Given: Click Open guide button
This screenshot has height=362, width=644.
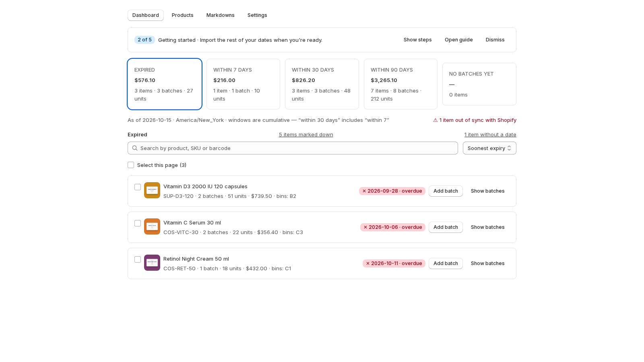Looking at the screenshot, I should click(x=459, y=40).
